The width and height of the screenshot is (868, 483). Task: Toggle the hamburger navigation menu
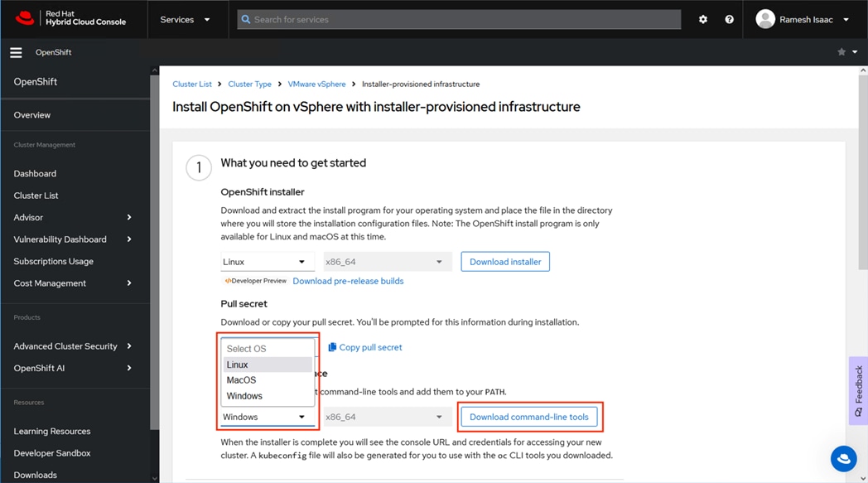(16, 52)
